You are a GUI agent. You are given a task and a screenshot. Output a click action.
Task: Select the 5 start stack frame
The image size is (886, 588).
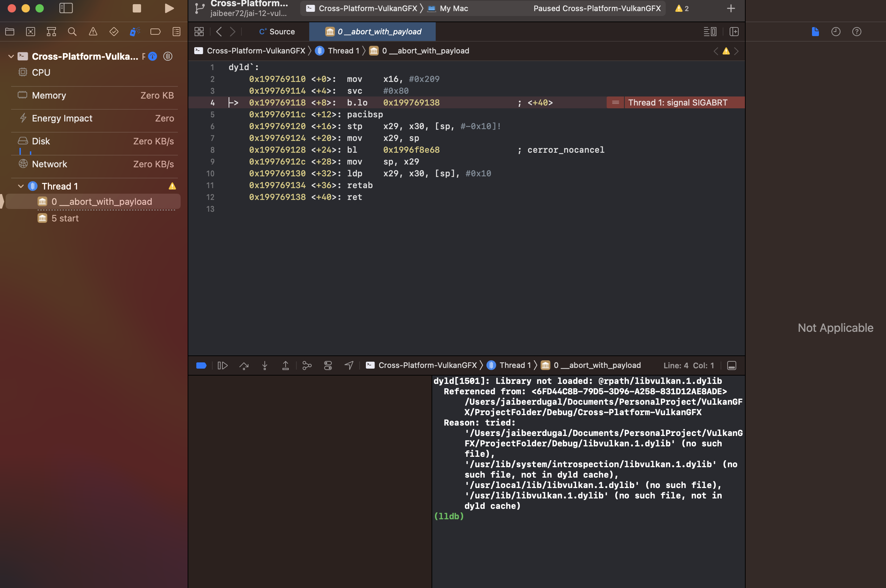[65, 218]
